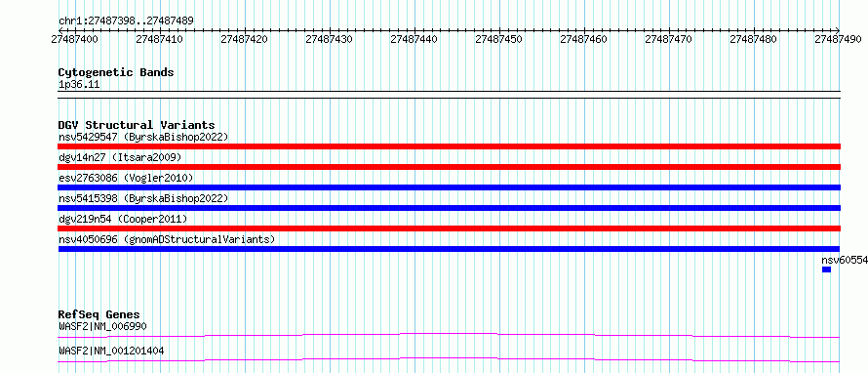Select nsv4050696 gnomAD blue bar

click(449, 249)
